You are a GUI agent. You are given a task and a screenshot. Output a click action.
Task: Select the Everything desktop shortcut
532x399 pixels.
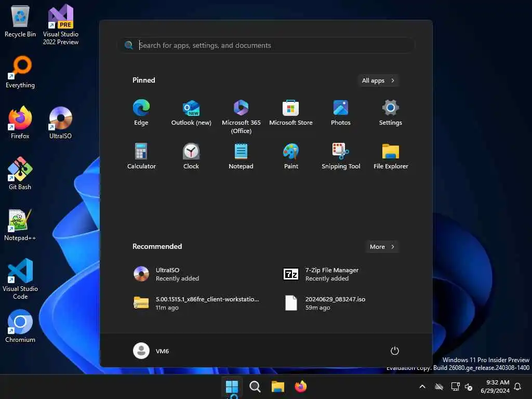click(x=20, y=72)
